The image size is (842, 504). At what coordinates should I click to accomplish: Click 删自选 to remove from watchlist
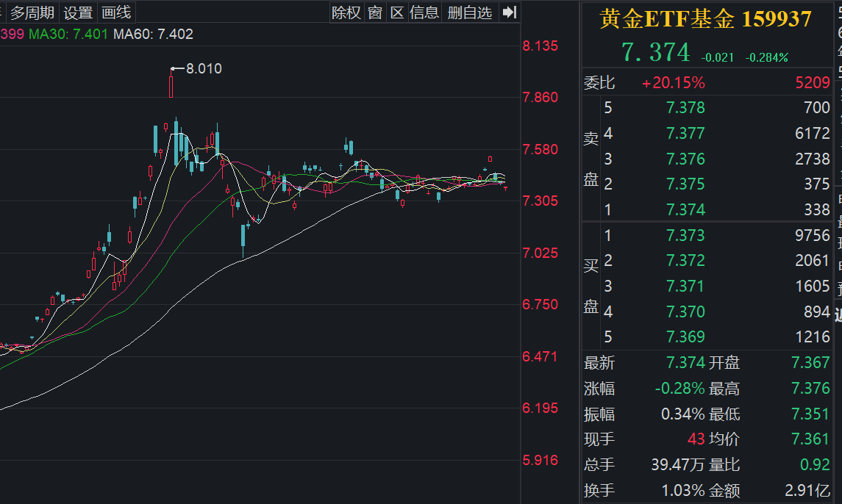(x=469, y=12)
